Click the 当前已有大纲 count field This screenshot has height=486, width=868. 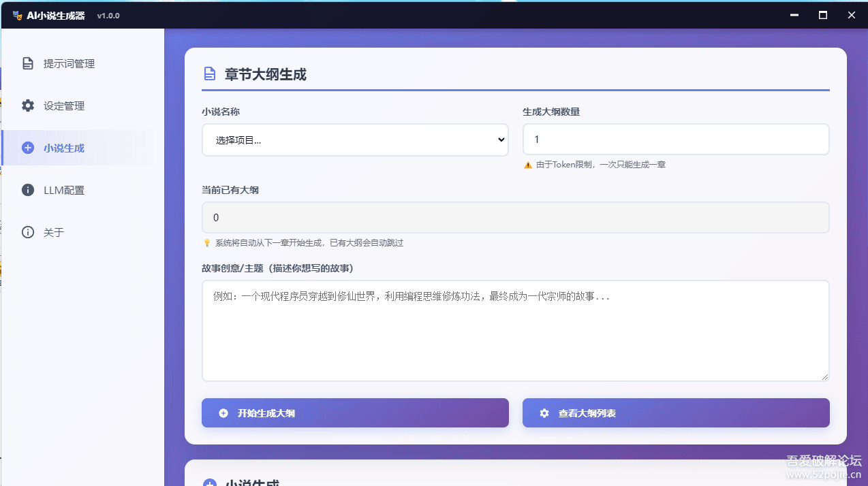coord(515,217)
